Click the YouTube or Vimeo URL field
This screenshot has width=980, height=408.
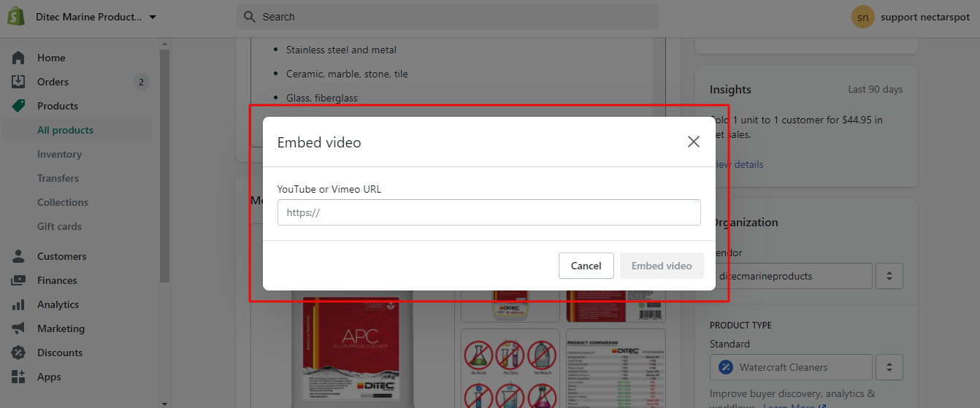tap(489, 212)
